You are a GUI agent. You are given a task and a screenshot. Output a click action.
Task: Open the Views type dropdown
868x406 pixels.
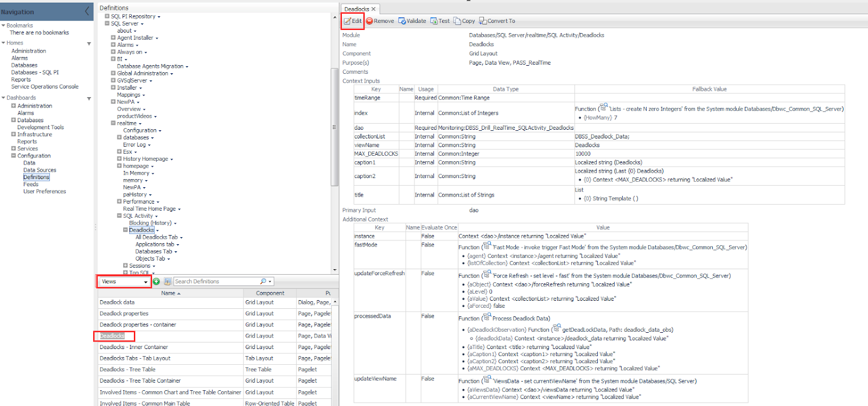click(x=145, y=282)
